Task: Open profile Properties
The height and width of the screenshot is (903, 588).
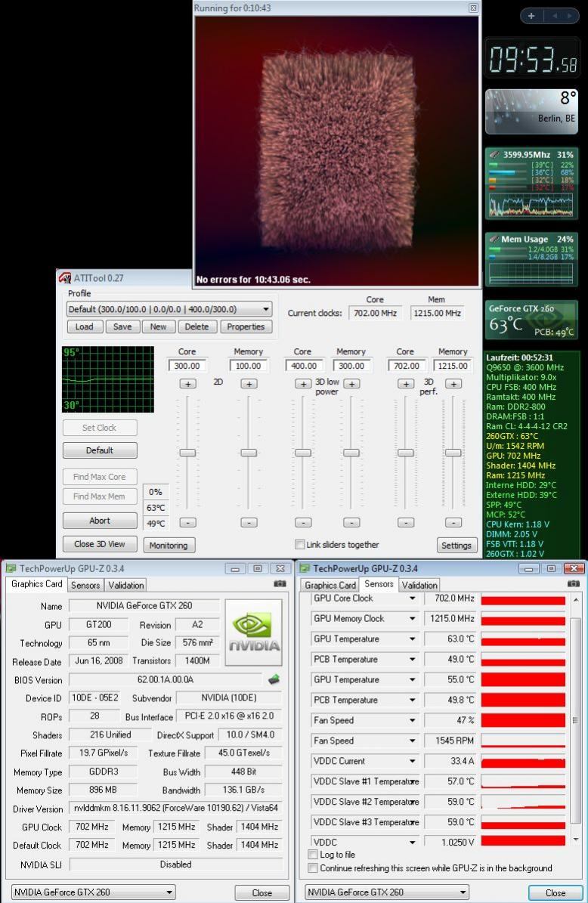Action: [246, 326]
